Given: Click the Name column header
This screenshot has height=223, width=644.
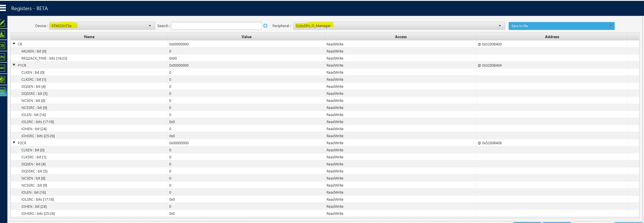Looking at the screenshot, I should coord(89,37).
